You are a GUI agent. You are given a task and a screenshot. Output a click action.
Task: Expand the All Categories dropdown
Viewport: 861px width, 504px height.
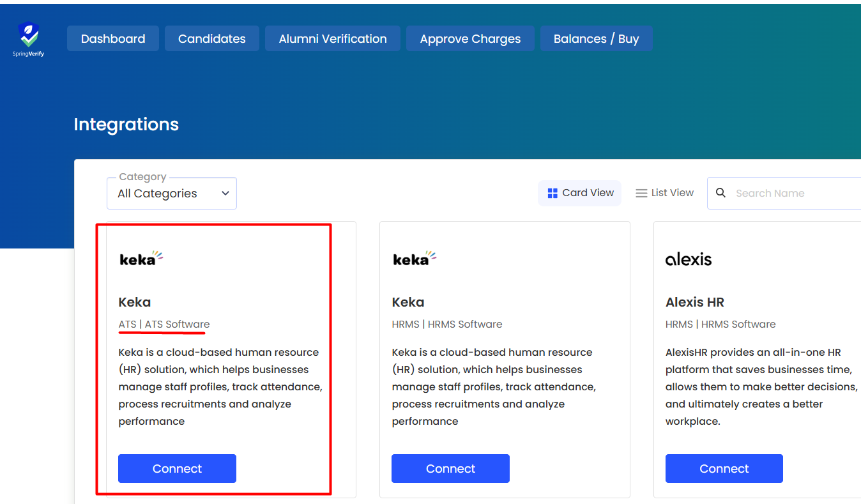point(172,193)
